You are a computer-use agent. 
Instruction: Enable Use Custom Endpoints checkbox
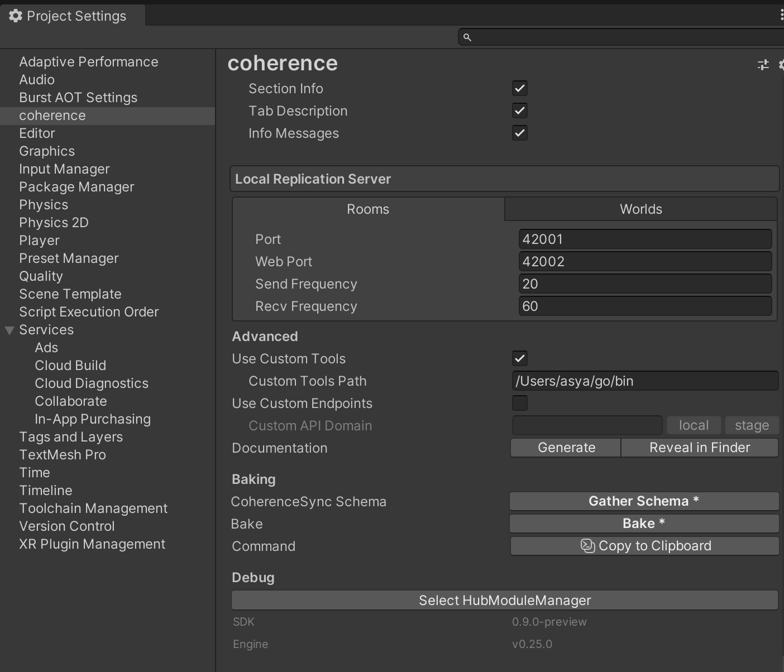point(519,403)
